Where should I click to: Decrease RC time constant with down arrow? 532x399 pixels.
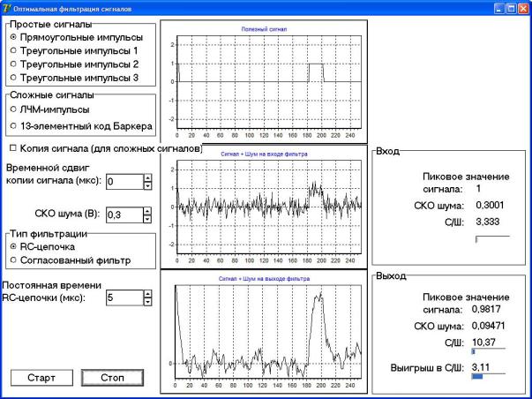[147, 302]
